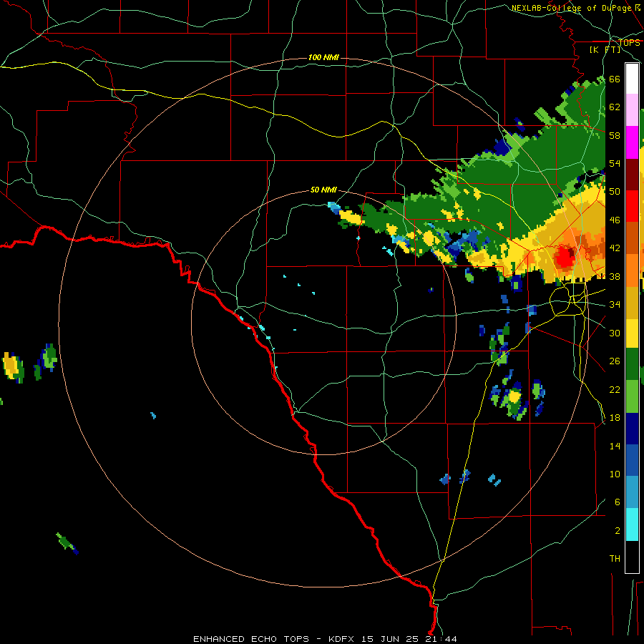Click the 22 legend value
Screen dimensions: 644x644
(x=615, y=389)
